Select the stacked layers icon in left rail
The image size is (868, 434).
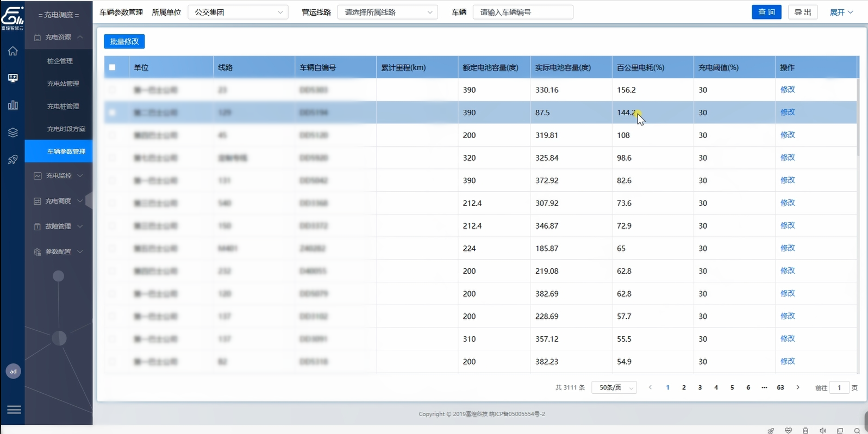point(13,133)
